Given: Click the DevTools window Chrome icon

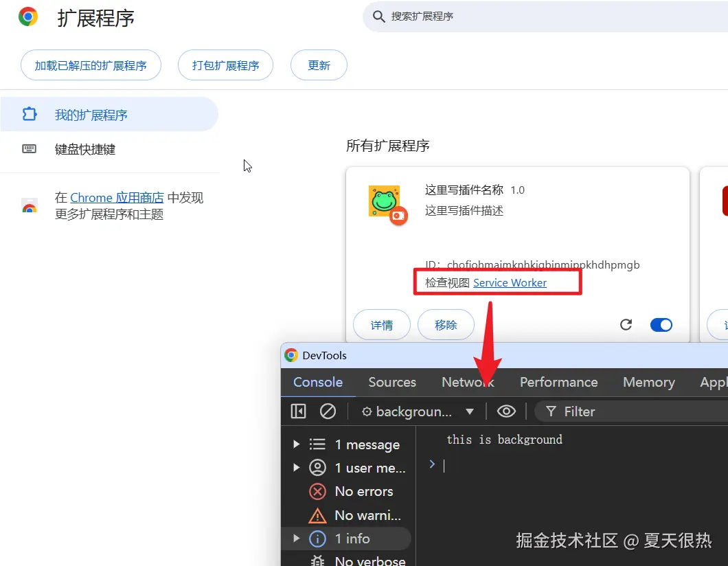Looking at the screenshot, I should [291, 356].
